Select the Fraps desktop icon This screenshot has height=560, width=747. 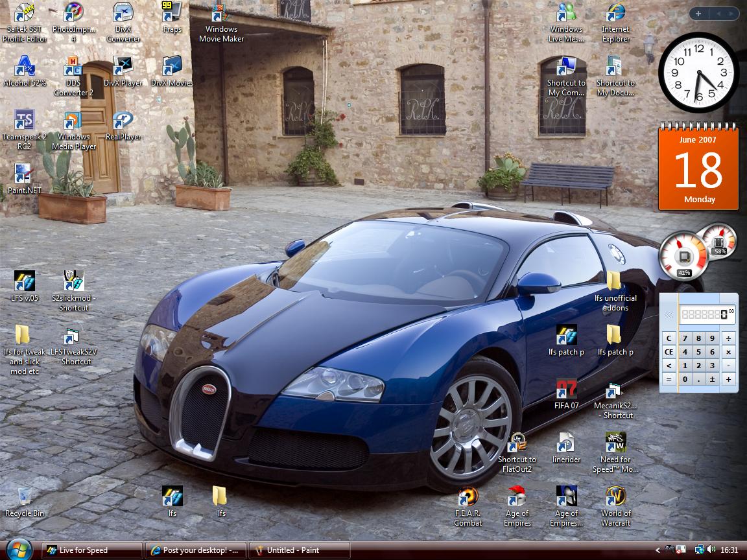tap(172, 18)
